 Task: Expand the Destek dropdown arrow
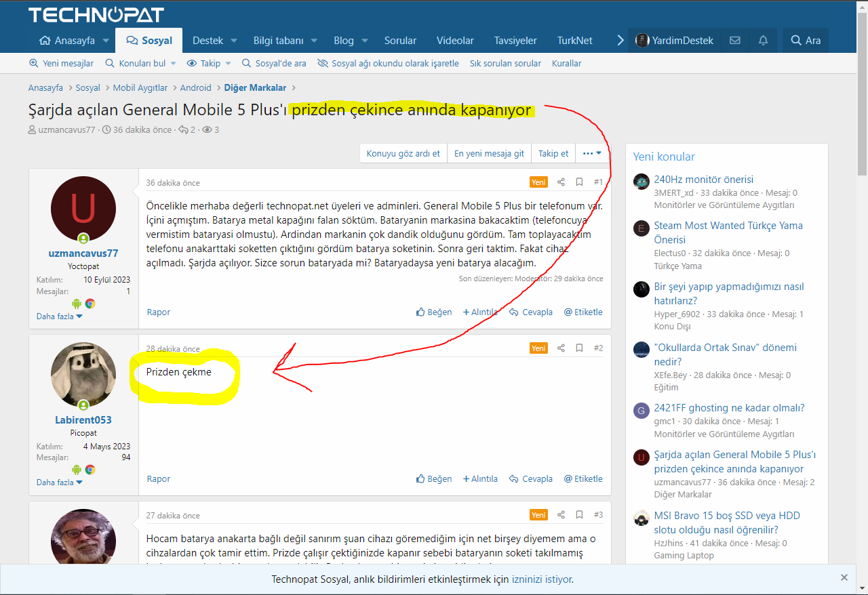point(234,41)
